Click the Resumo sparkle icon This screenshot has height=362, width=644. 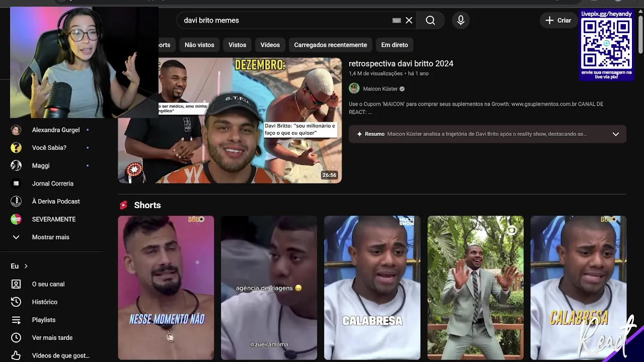coord(359,134)
